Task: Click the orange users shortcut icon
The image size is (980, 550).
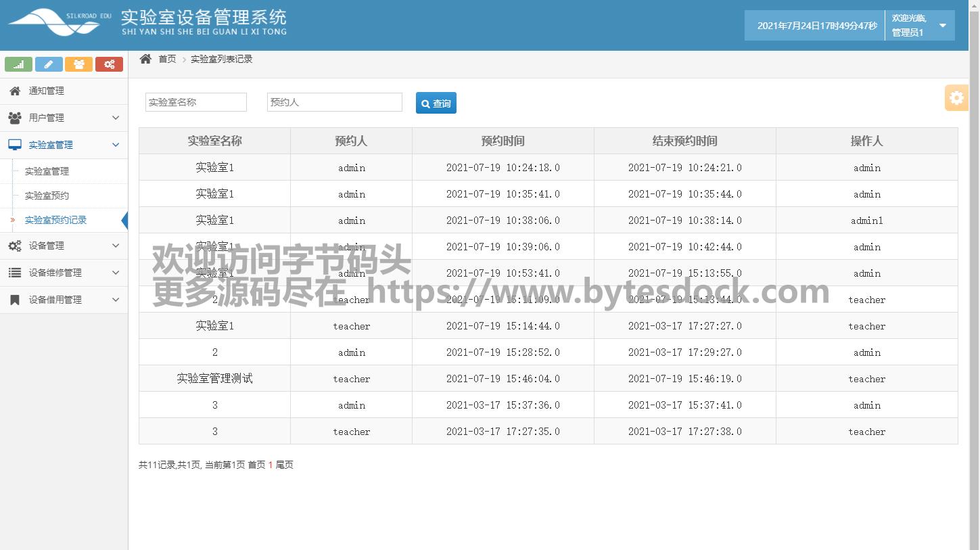Action: pos(78,64)
